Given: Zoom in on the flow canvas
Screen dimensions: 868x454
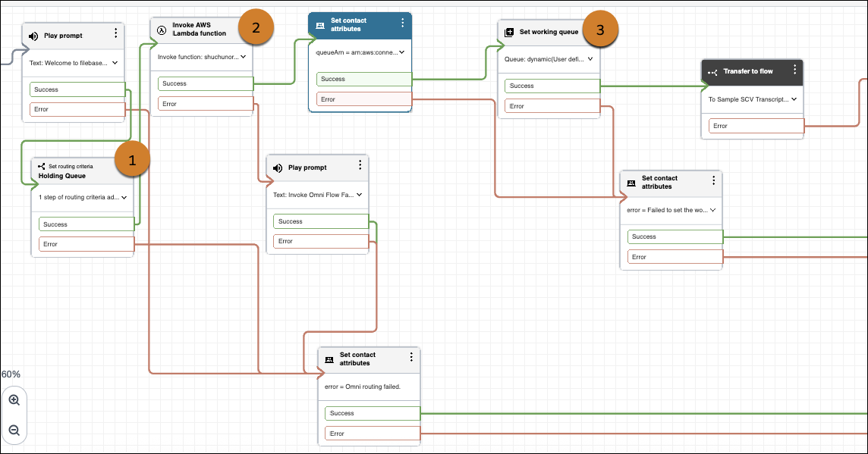Looking at the screenshot, I should click(x=14, y=400).
